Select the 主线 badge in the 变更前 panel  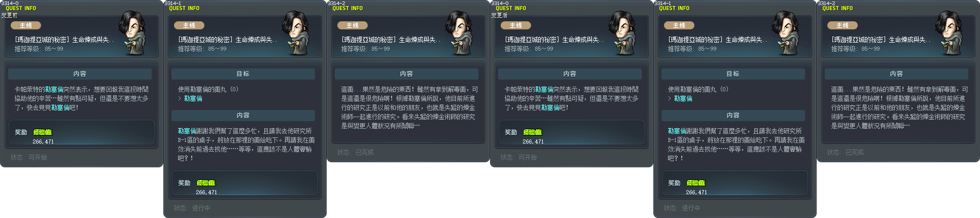coord(26,25)
